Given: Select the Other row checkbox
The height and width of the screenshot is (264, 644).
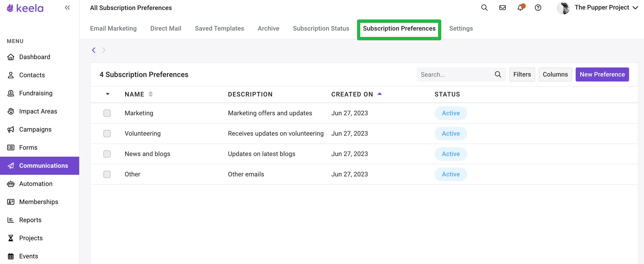Looking at the screenshot, I should (107, 174).
